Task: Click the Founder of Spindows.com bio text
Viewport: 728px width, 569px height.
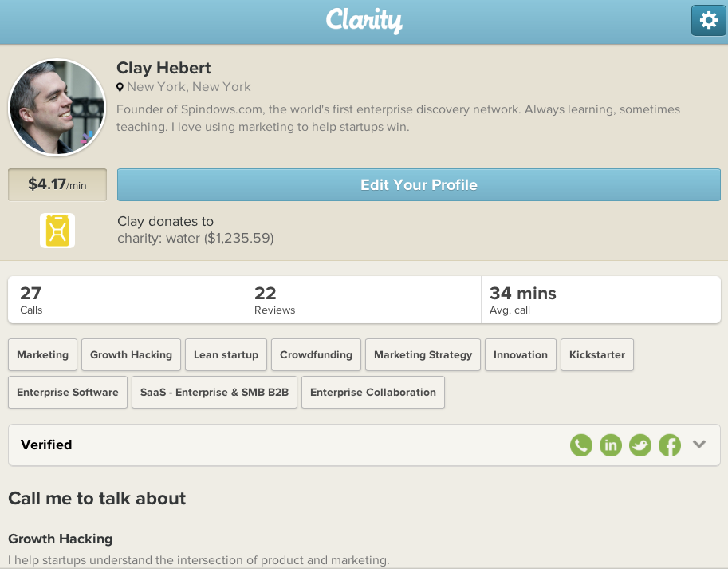Action: [398, 118]
